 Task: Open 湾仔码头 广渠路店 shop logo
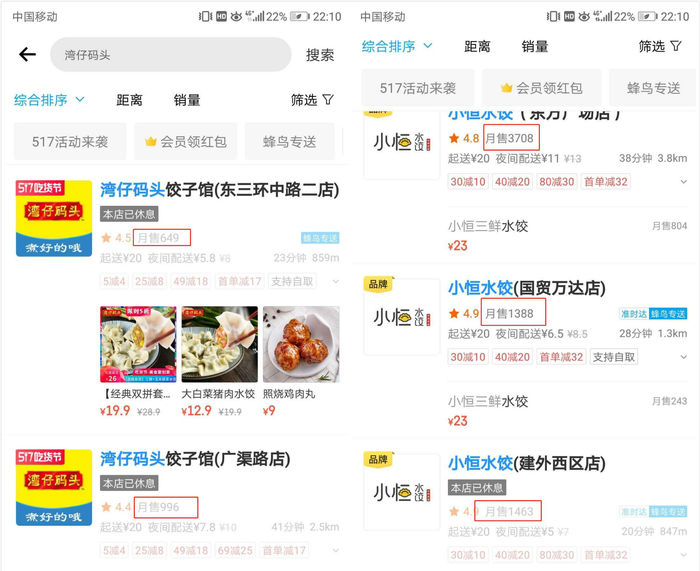(x=54, y=488)
